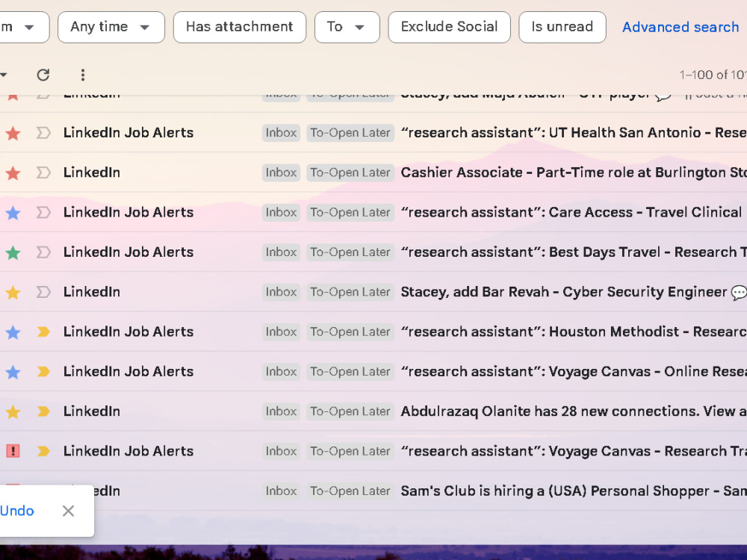Mark Bar Revah email as important
The image size is (747, 560).
click(43, 292)
